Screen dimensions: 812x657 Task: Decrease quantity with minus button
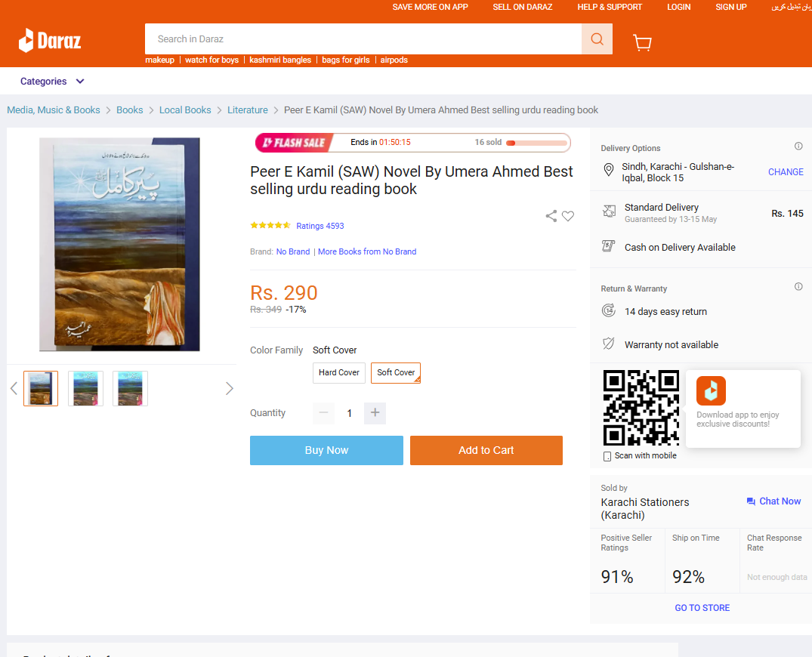[x=323, y=412]
